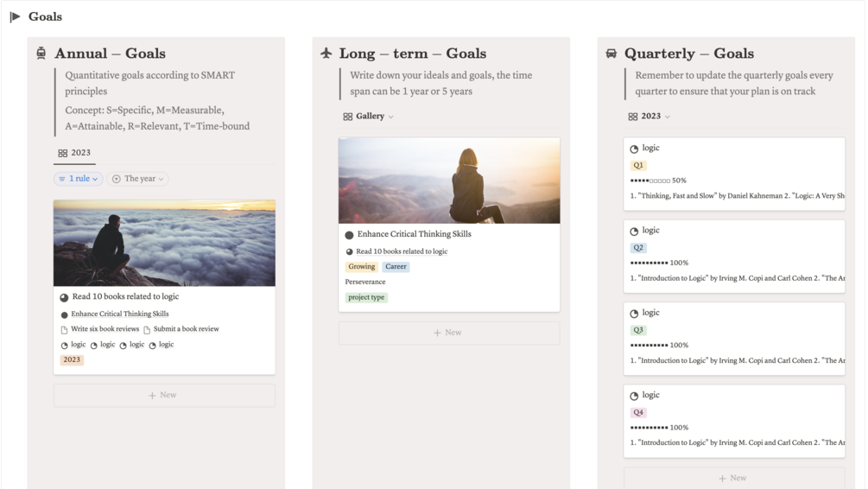868x489 pixels.
Task: Click the Q1 tag on first logic card
Action: [639, 165]
